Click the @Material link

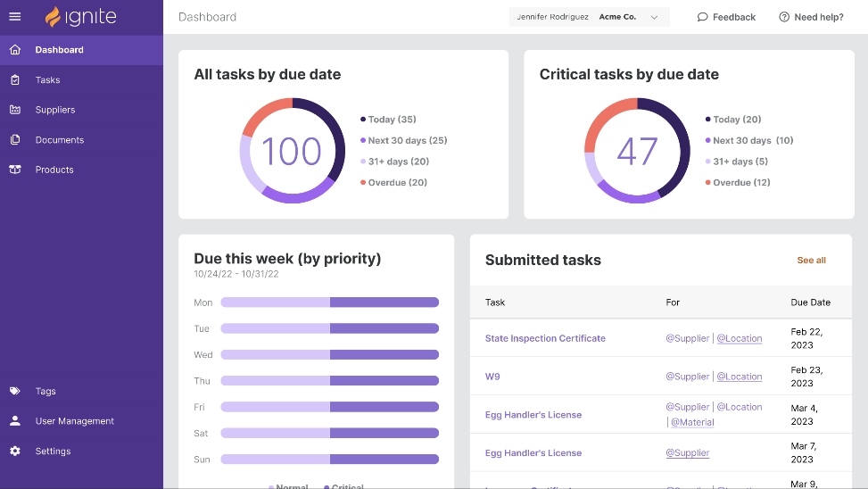tap(692, 422)
